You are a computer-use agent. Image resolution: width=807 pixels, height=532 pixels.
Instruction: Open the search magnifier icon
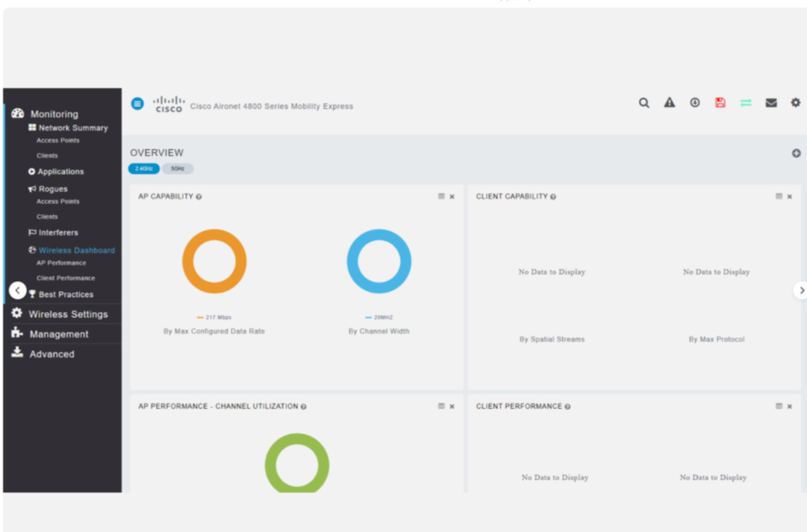644,103
